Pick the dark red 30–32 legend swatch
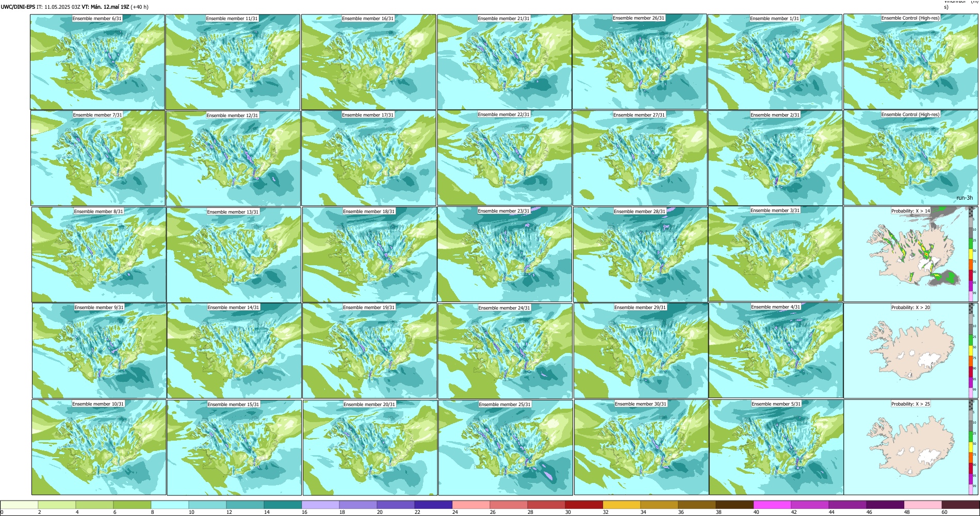 [x=584, y=505]
